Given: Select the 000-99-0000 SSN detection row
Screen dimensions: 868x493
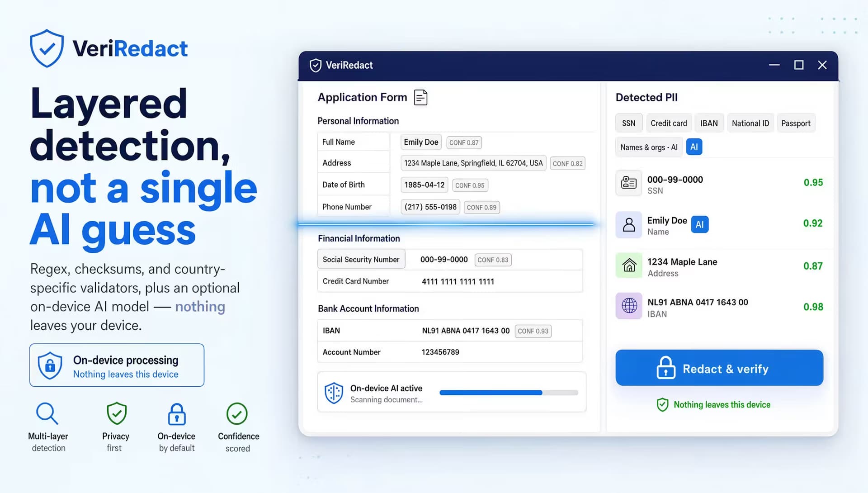Looking at the screenshot, I should tap(719, 183).
